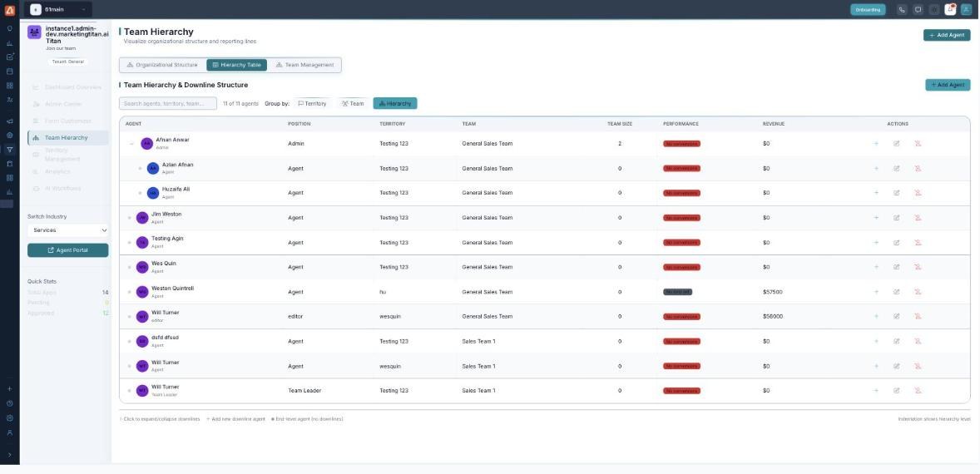Click the PERFORMANCE column header
The height and width of the screenshot is (474, 980).
click(x=681, y=124)
